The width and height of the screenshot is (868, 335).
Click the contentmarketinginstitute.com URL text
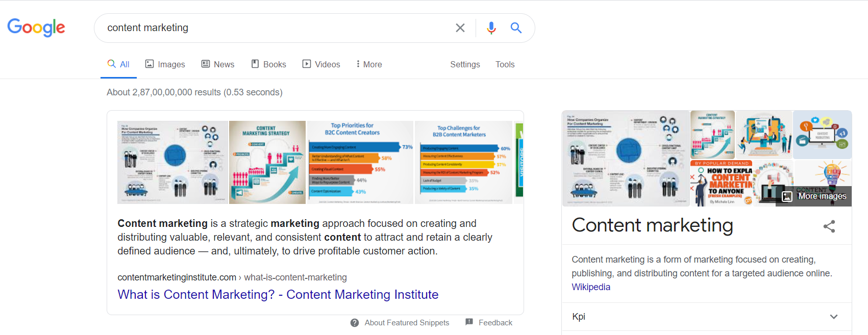pyautogui.click(x=177, y=277)
